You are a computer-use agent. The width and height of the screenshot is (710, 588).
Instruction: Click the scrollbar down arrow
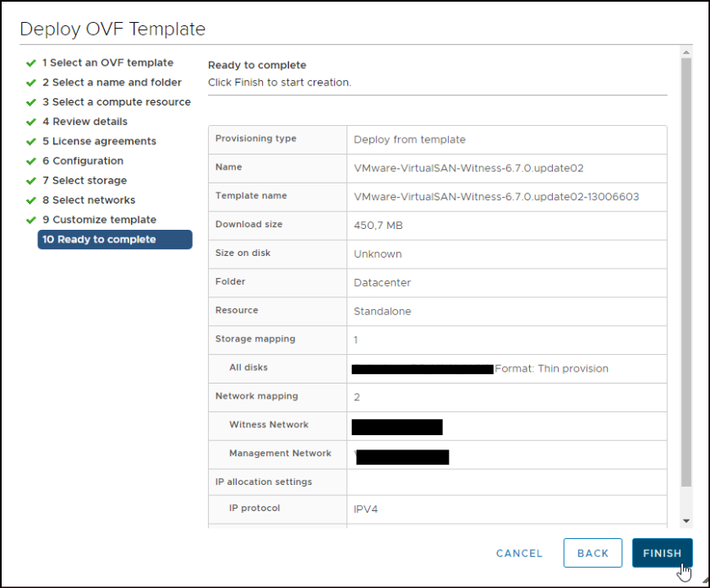(686, 521)
